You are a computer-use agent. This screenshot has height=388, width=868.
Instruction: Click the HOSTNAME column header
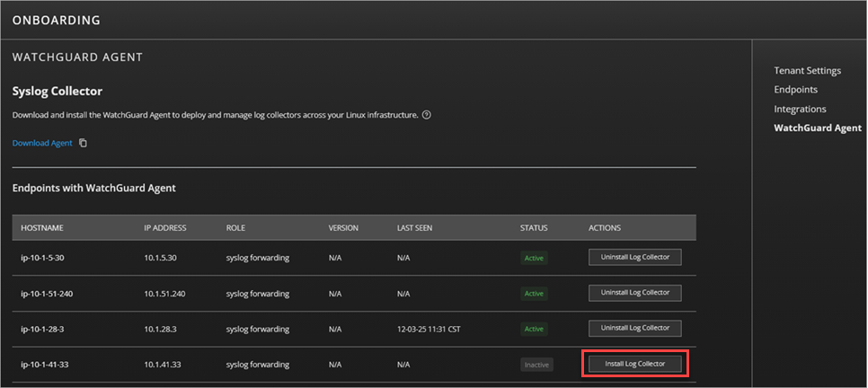pos(42,228)
